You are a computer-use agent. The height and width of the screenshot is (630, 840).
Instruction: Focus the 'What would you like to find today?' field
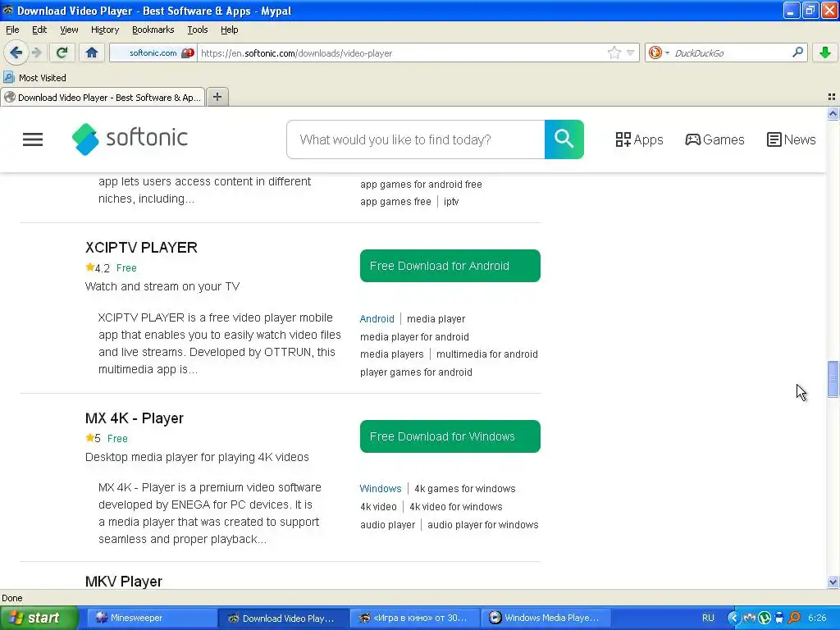pyautogui.click(x=416, y=139)
